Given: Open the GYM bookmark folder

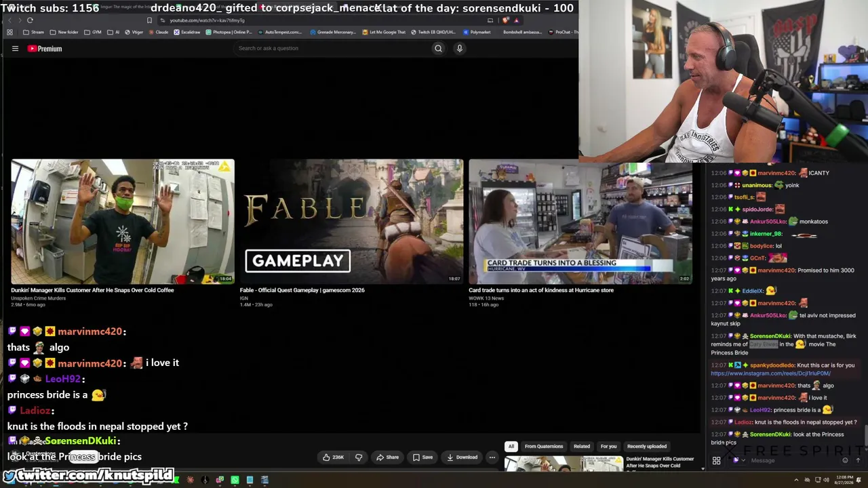Looking at the screenshot, I should point(92,32).
